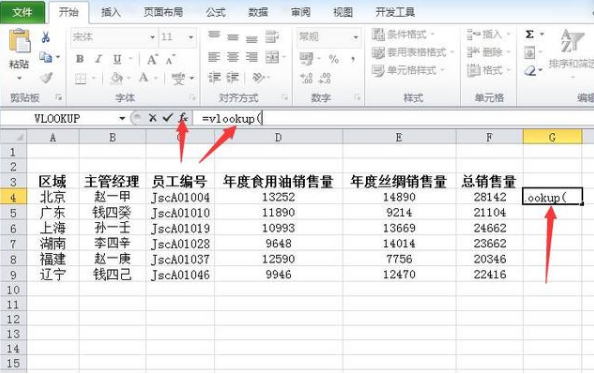Image resolution: width=594 pixels, height=374 pixels.
Task: Decrease font size with small A icon
Action: pyautogui.click(x=170, y=59)
